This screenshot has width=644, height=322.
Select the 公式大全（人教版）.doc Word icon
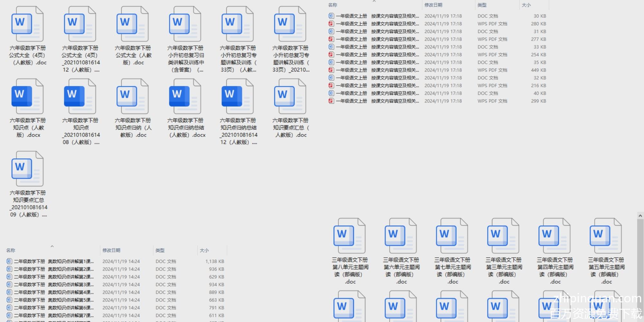tap(132, 24)
